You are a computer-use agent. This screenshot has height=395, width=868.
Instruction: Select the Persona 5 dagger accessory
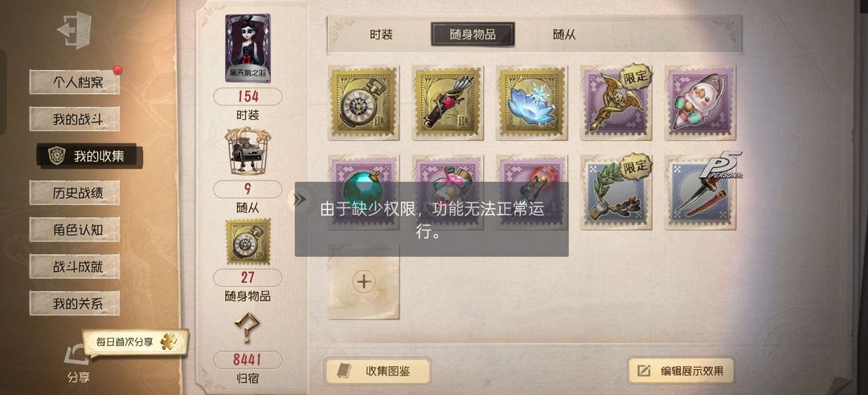click(700, 192)
